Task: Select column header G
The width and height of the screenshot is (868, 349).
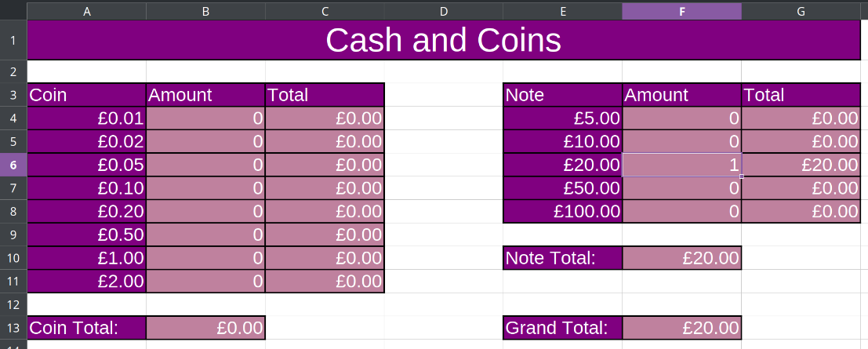Action: [x=801, y=11]
